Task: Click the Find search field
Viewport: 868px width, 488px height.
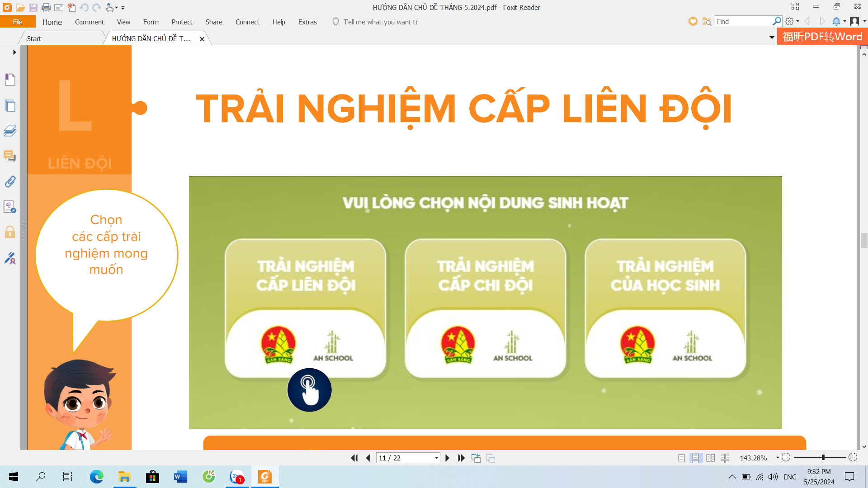Action: pyautogui.click(x=742, y=21)
